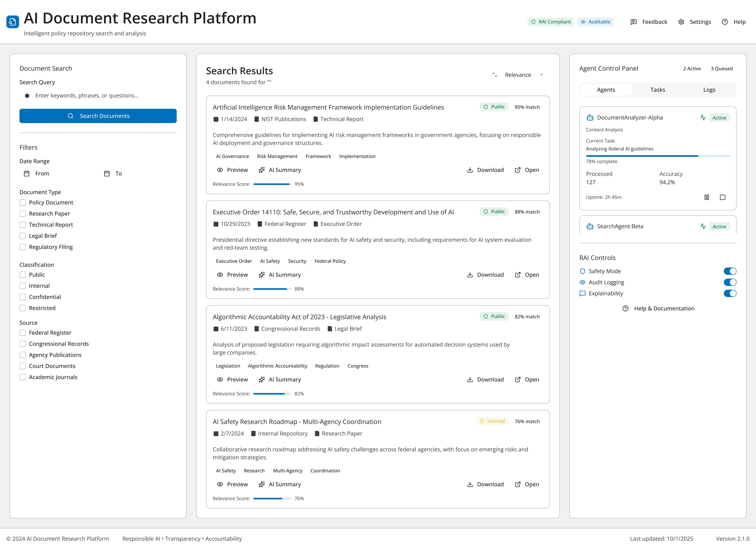Check the Agency Publications source filter

tap(23, 355)
